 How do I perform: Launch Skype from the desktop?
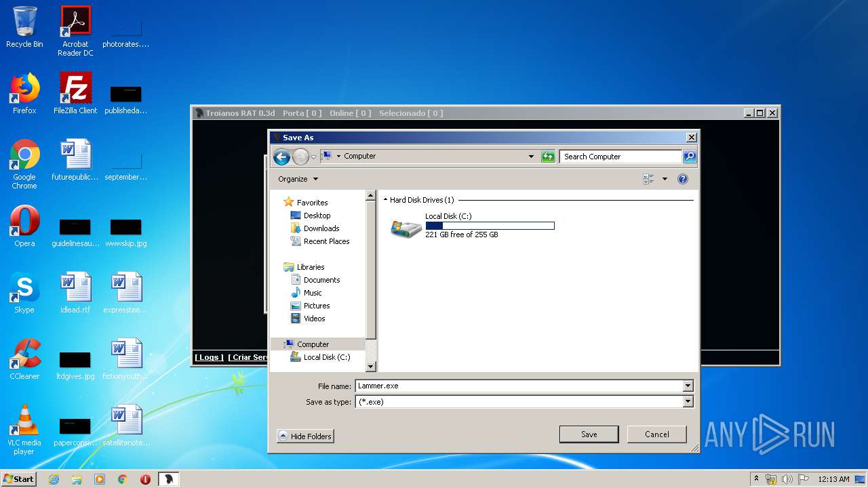click(24, 293)
